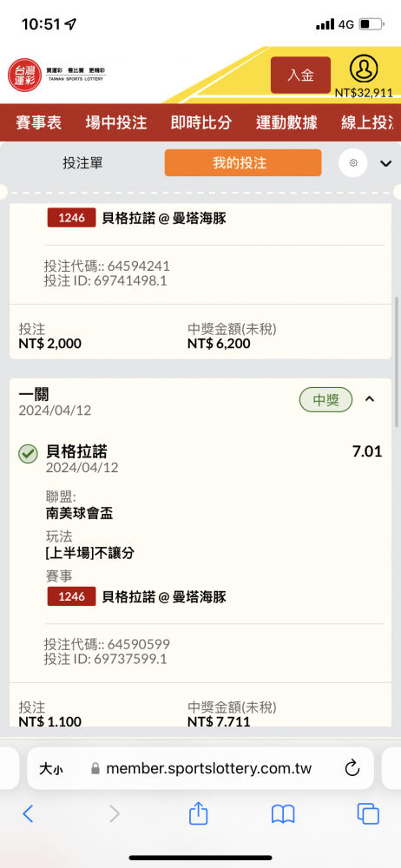Reload the page in Safari
401x868 pixels.
click(352, 768)
